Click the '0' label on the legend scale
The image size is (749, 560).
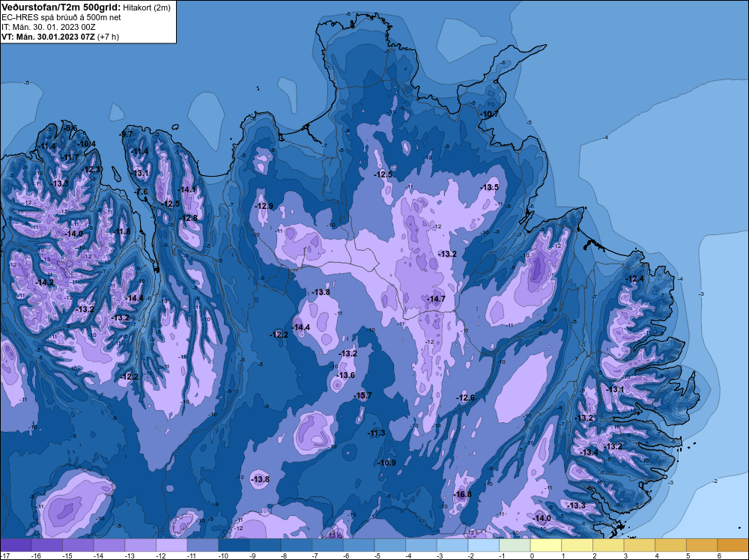[x=532, y=556]
